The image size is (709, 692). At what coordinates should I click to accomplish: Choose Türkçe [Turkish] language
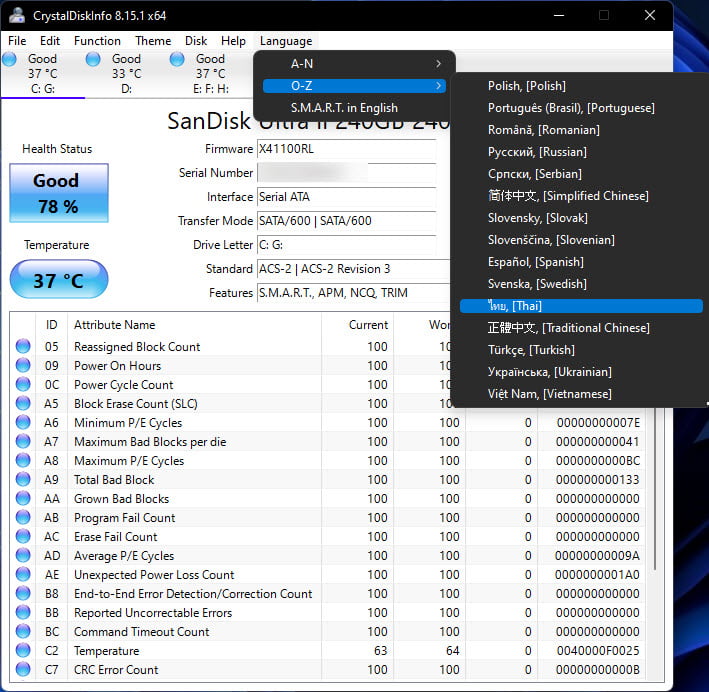pyautogui.click(x=581, y=350)
